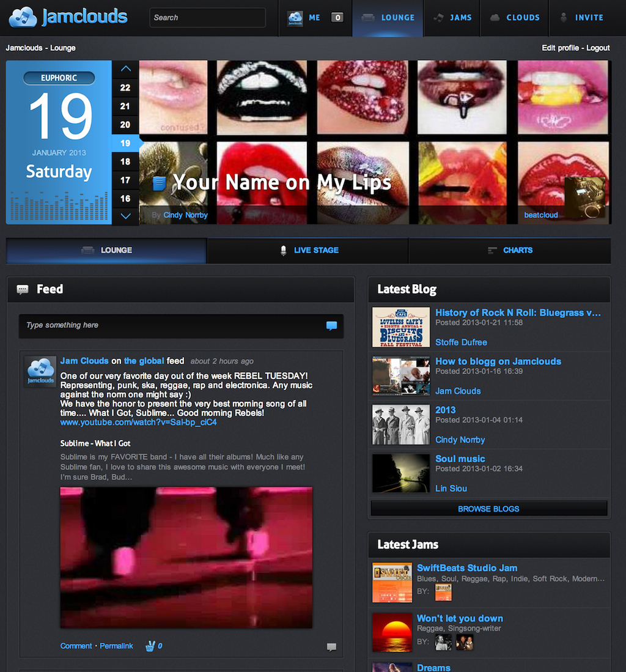Open 'How to blogg on Jamclouds' post
Screen dimensions: 626x672
[498, 361]
